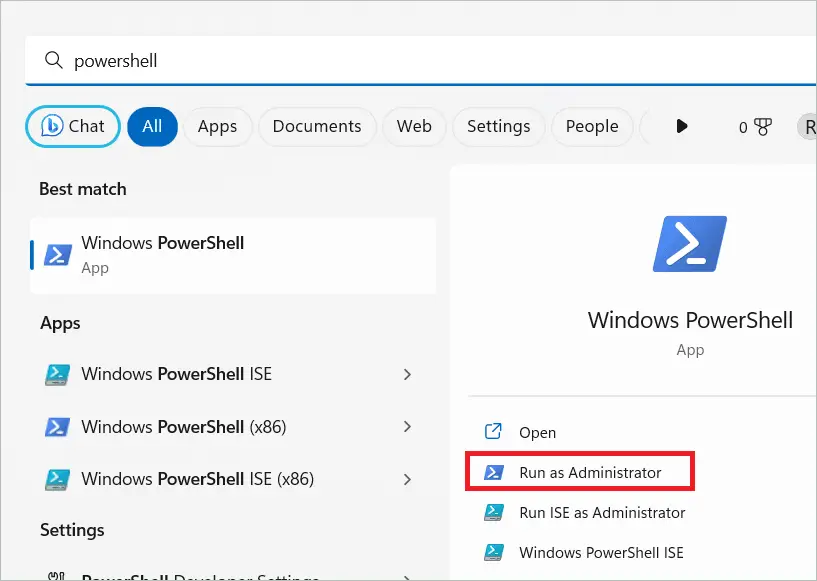
Task: Switch to the Apps filter tab
Action: (x=217, y=126)
